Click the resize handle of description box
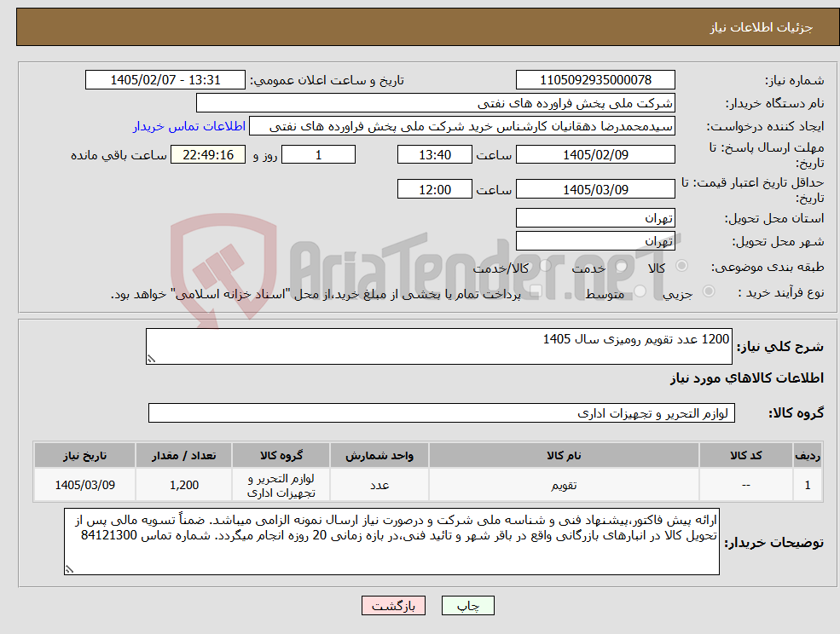Viewport: 840px width, 634px height. [x=151, y=359]
